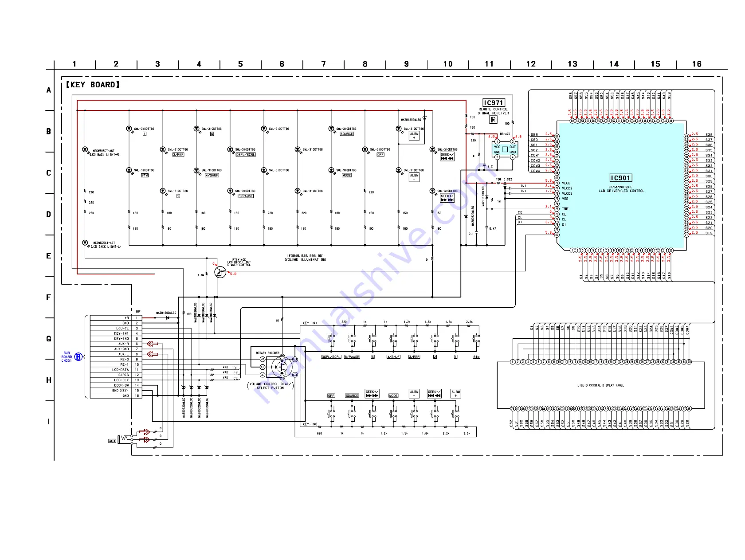Select the KEY BOARD title text
The width and height of the screenshot is (745, 560).
tap(93, 85)
